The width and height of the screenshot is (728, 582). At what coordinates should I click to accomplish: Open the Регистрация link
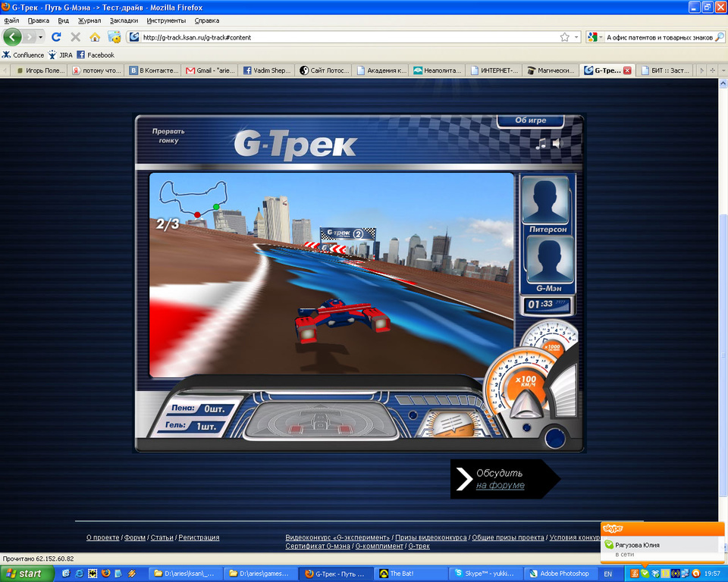(x=199, y=537)
